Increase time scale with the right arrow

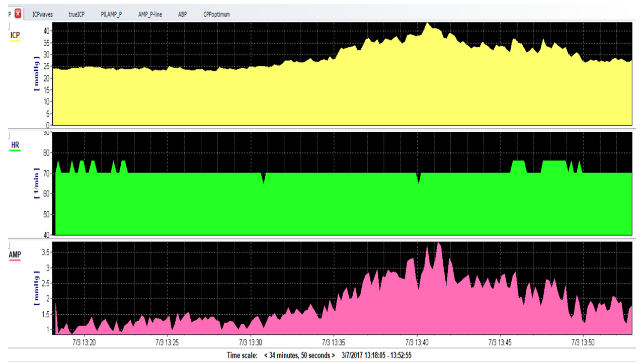click(333, 355)
